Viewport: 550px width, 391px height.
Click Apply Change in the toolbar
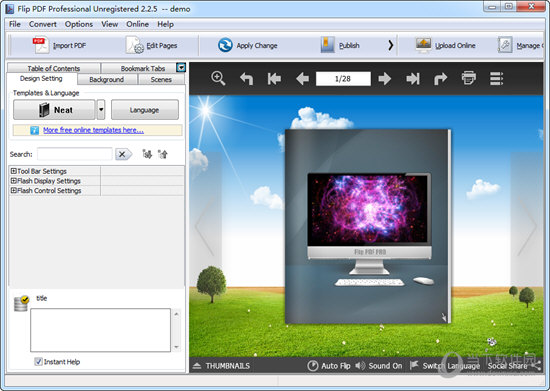click(x=248, y=45)
